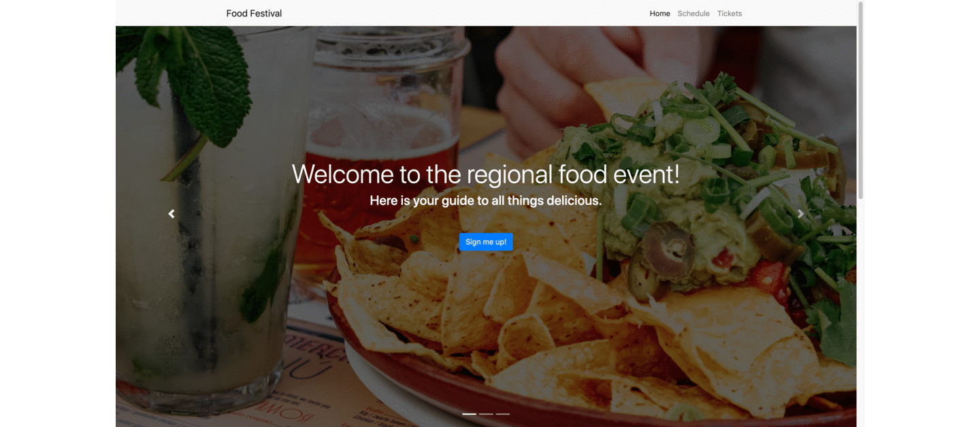
Task: Click the page's vertical scrollbar thumb
Action: tap(860, 101)
